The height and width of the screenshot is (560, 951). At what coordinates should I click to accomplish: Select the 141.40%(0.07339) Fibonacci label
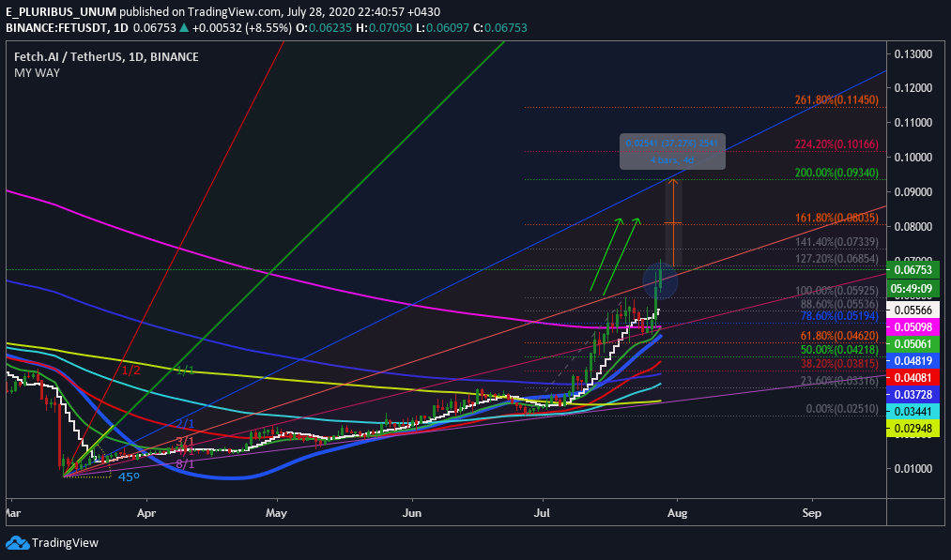pyautogui.click(x=836, y=242)
